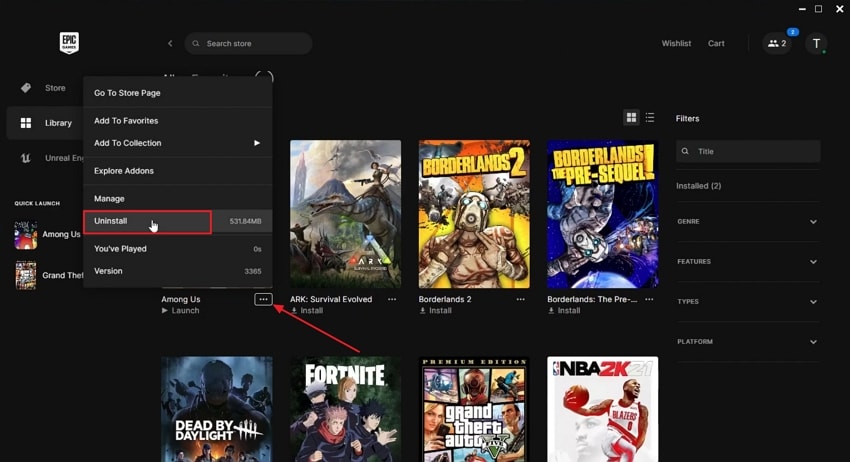Click the Unreal Engine icon

point(25,158)
